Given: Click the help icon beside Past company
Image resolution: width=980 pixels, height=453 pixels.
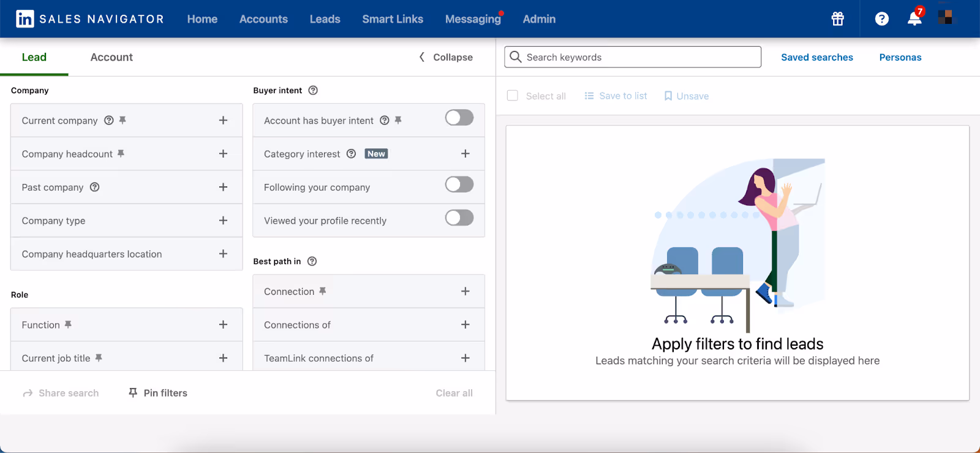Looking at the screenshot, I should tap(95, 187).
